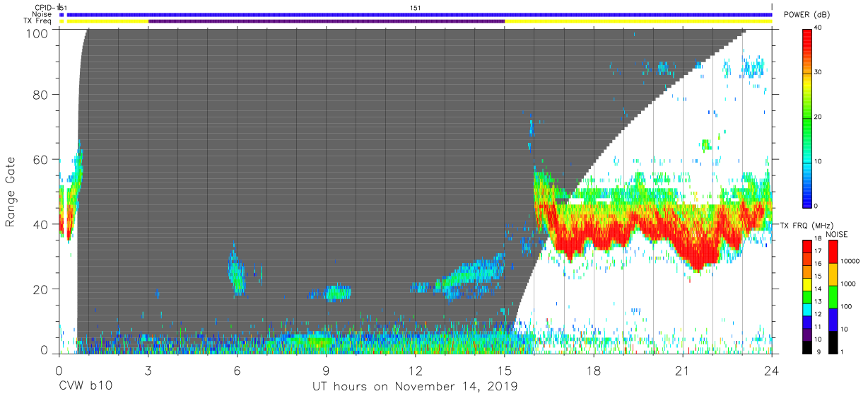The width and height of the screenshot is (868, 401).
Task: Click x-axis tick label '6'
Action: point(237,371)
